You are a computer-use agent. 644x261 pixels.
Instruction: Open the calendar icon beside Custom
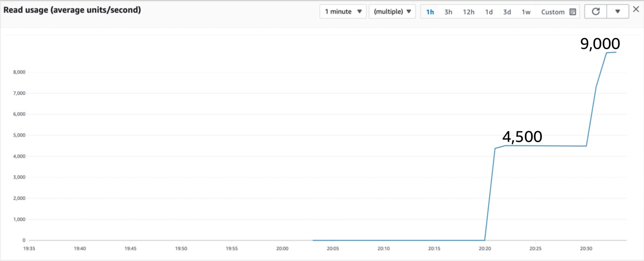point(572,12)
